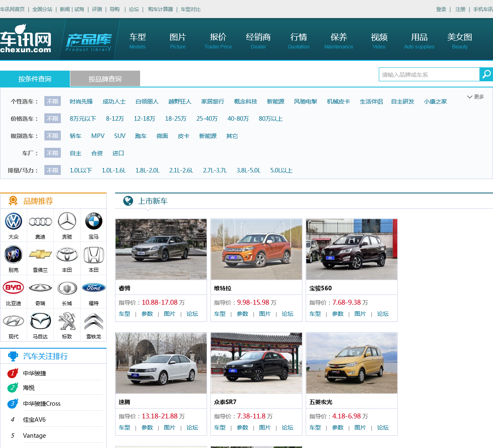Select 不限 in the 个性选车 row
Viewport: 493px width, 448px height.
pos(53,101)
